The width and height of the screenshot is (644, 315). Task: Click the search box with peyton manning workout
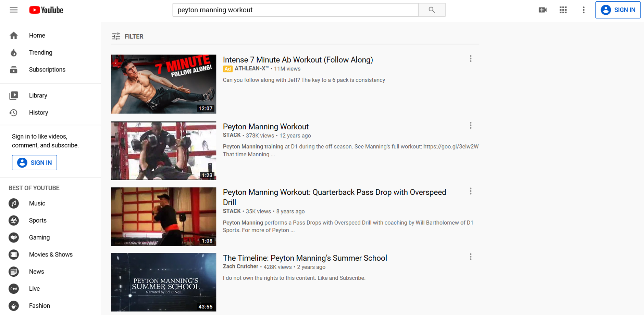(295, 10)
